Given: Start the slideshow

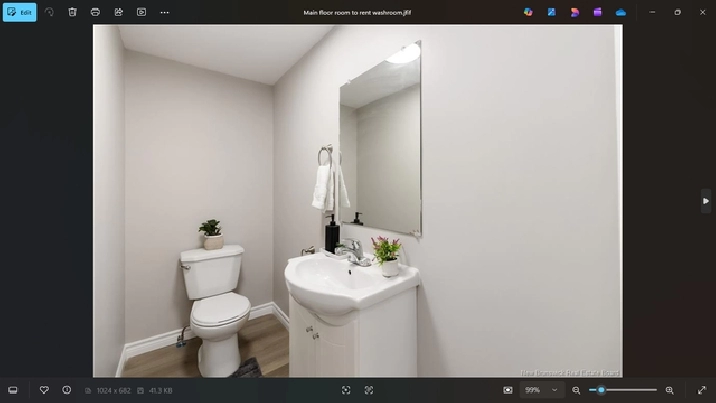Looking at the screenshot, I should (141, 12).
